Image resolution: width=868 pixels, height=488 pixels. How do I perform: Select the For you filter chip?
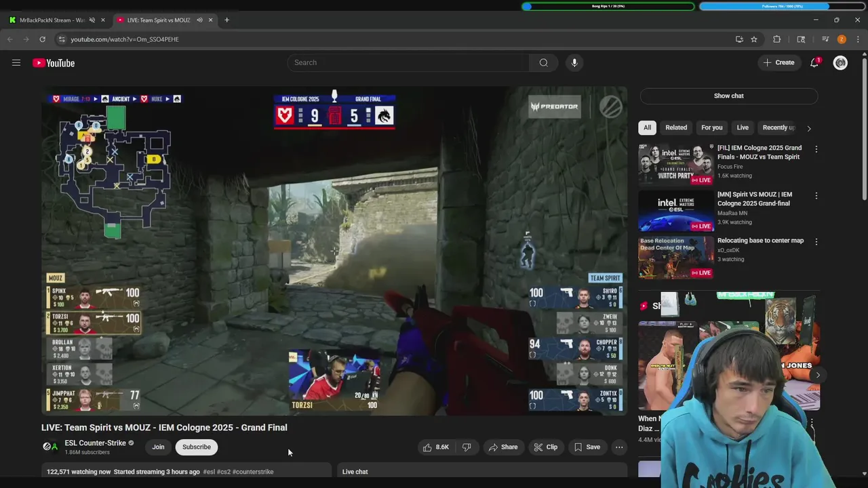(x=711, y=127)
